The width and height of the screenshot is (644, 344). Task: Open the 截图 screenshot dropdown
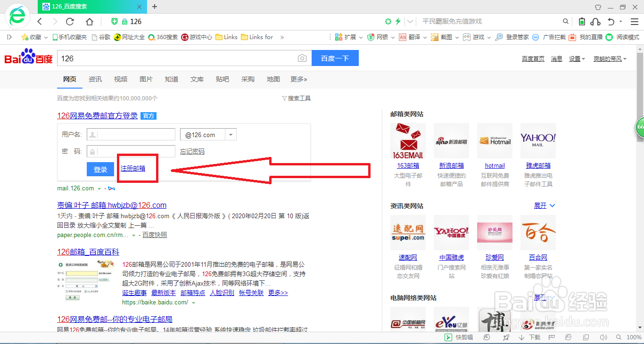[x=445, y=37]
